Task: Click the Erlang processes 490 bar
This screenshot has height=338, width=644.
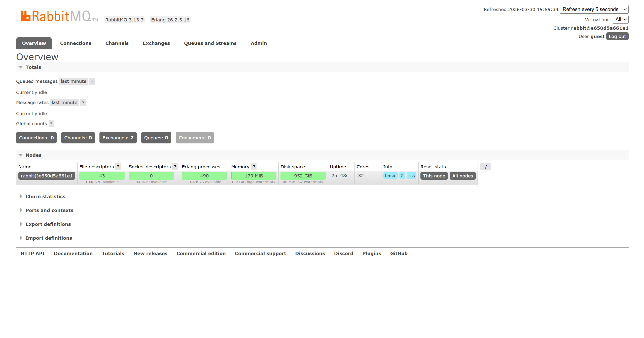Action: (204, 176)
